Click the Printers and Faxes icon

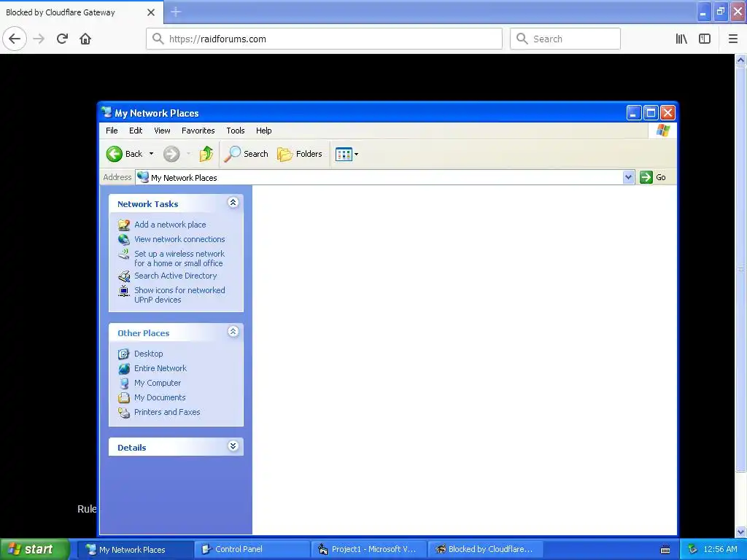124,413
